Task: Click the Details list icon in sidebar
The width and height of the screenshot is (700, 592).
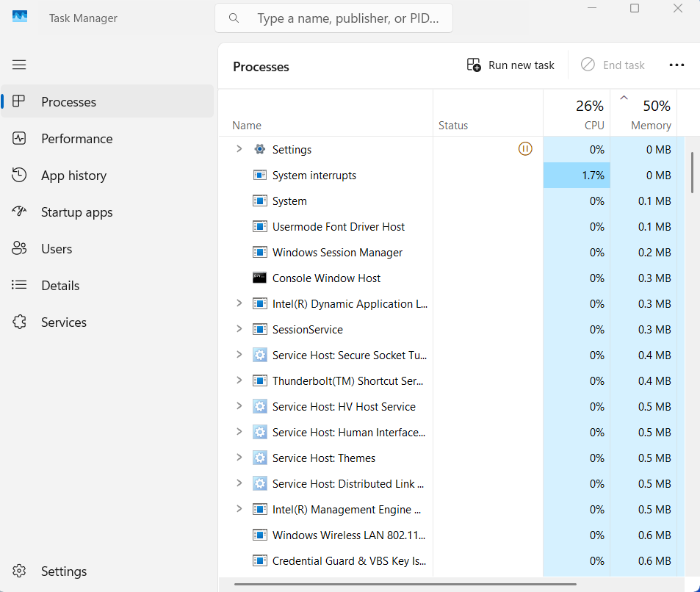Action: 19,286
